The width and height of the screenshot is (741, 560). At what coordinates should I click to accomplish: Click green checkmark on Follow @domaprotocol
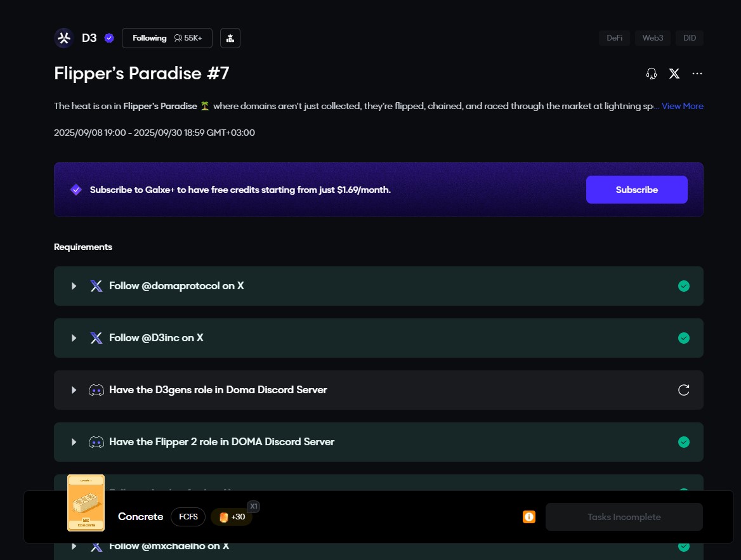683,286
